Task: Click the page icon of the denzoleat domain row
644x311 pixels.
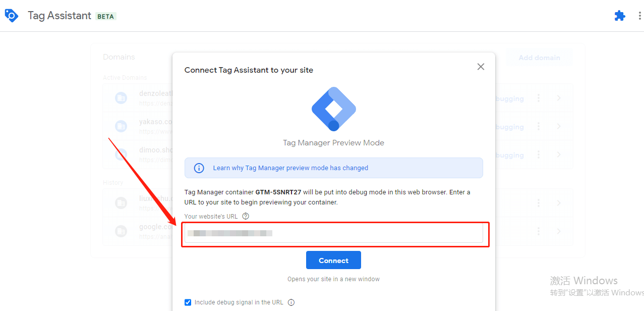Action: [x=121, y=98]
